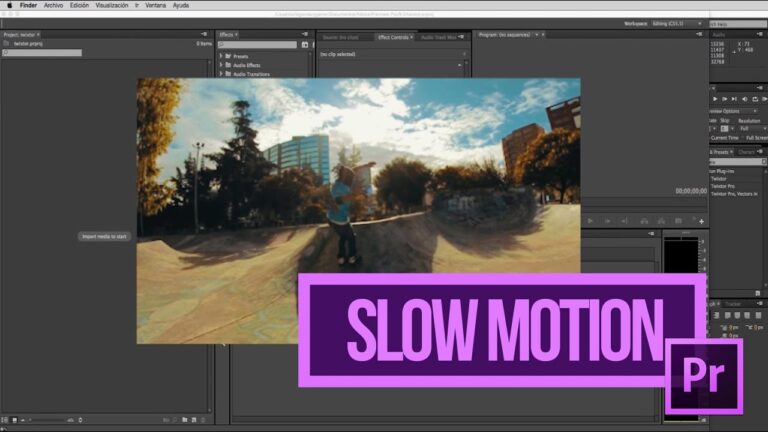Open the Program monitor button editor plus
Viewport: 768px width, 432px height.
(701, 221)
